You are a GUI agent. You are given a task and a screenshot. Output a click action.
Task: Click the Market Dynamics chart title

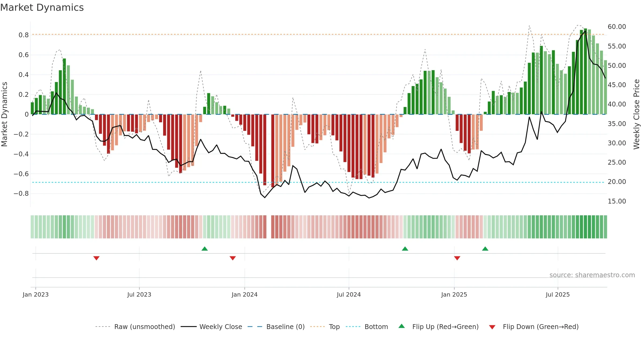point(42,8)
